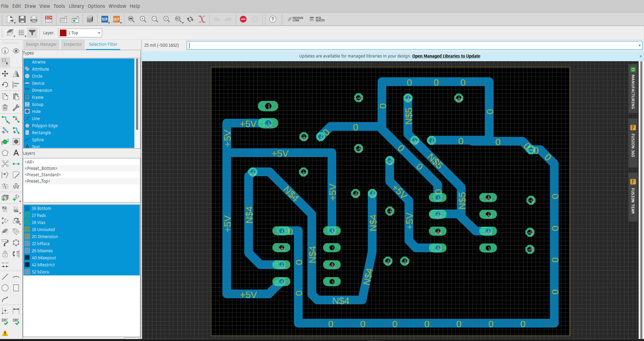Select the Via tool icon
Image resolution: width=644 pixels, height=341 pixels.
tap(5, 142)
